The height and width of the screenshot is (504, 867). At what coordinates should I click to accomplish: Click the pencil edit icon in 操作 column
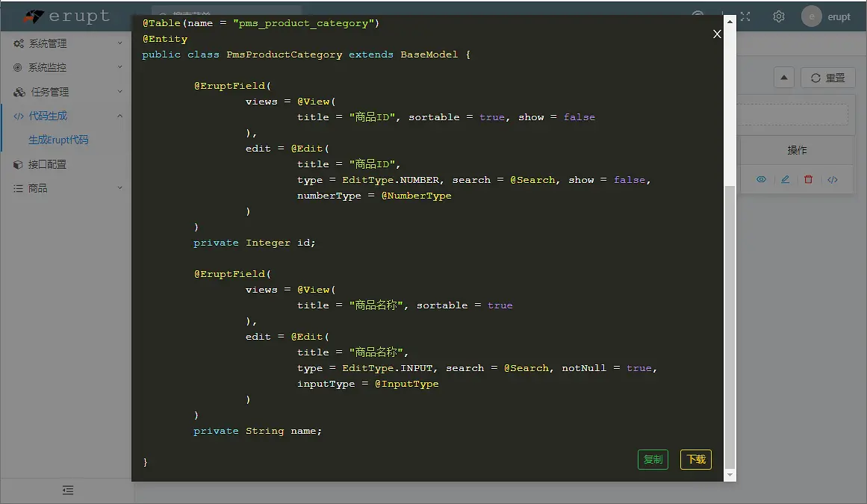point(785,180)
